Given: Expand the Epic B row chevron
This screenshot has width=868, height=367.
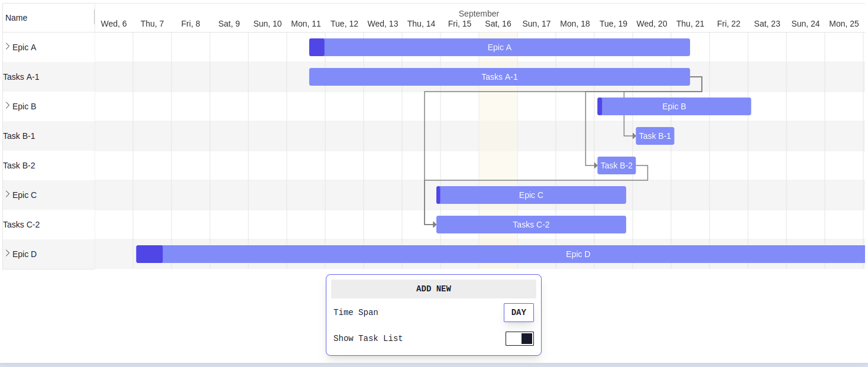Looking at the screenshot, I should [8, 106].
